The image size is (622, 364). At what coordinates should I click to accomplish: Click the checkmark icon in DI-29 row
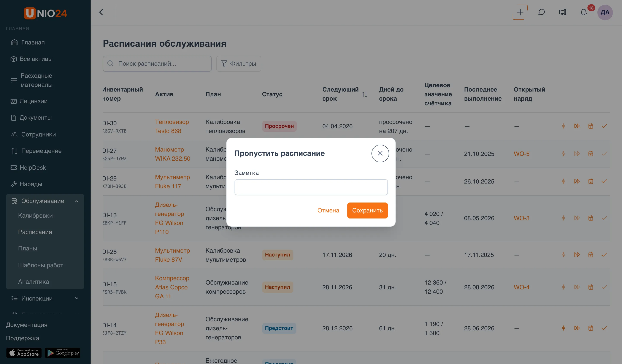[604, 181]
